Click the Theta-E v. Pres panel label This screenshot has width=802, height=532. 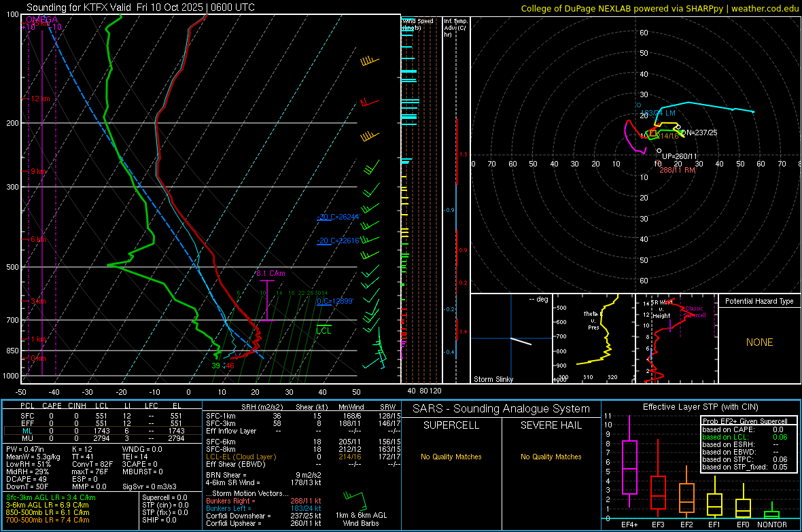(x=592, y=320)
